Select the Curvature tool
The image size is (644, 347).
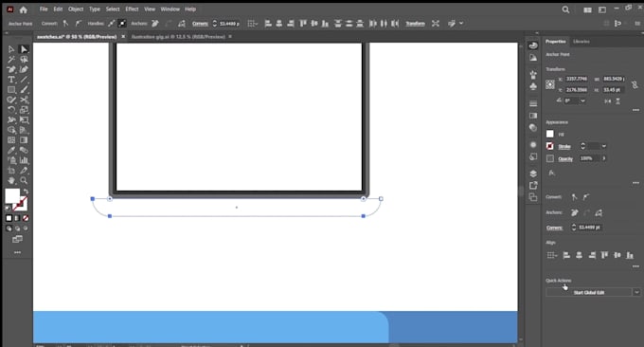tap(24, 69)
